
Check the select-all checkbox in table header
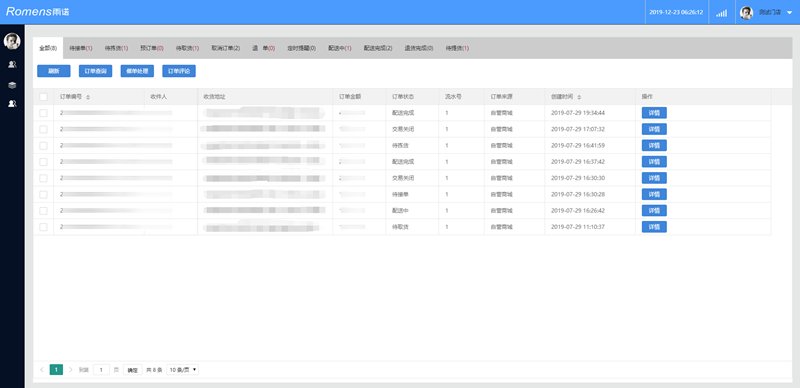43,96
